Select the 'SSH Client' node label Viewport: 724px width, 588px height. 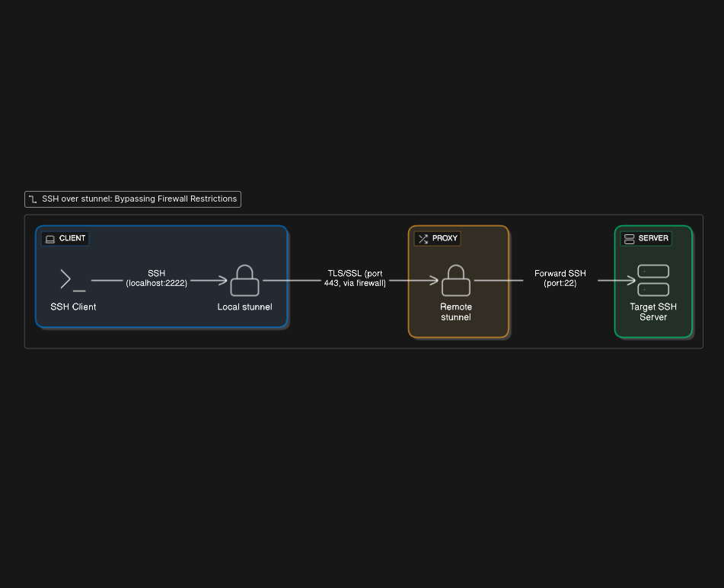click(x=73, y=307)
